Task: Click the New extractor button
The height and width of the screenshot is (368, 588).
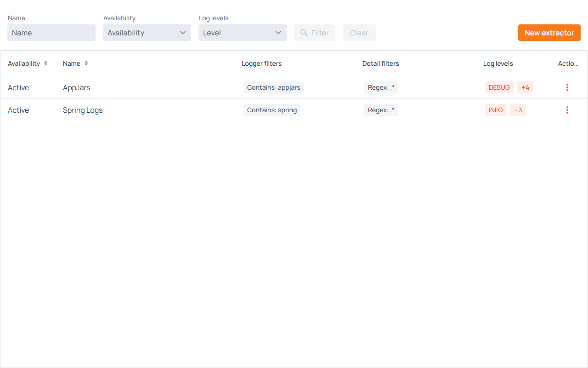Action: [x=549, y=33]
